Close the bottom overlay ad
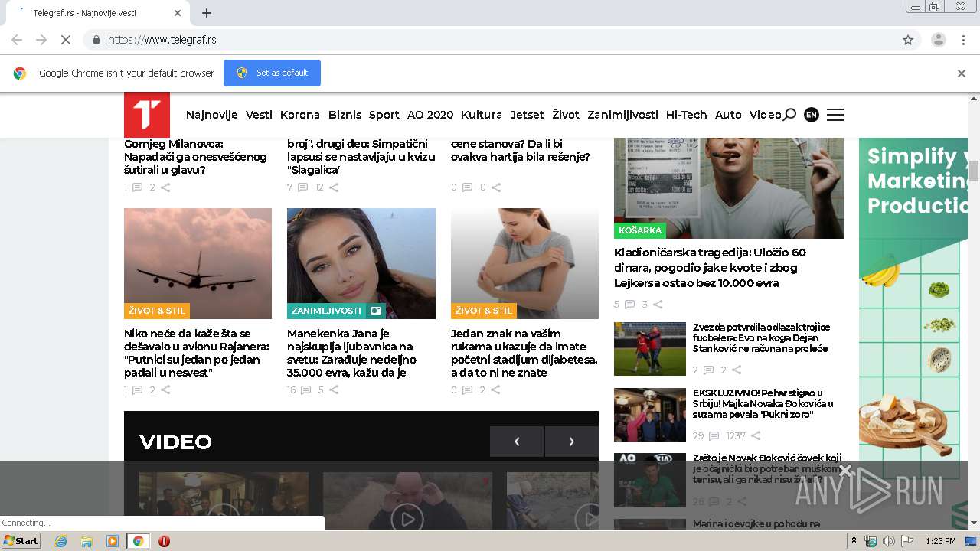 point(845,470)
